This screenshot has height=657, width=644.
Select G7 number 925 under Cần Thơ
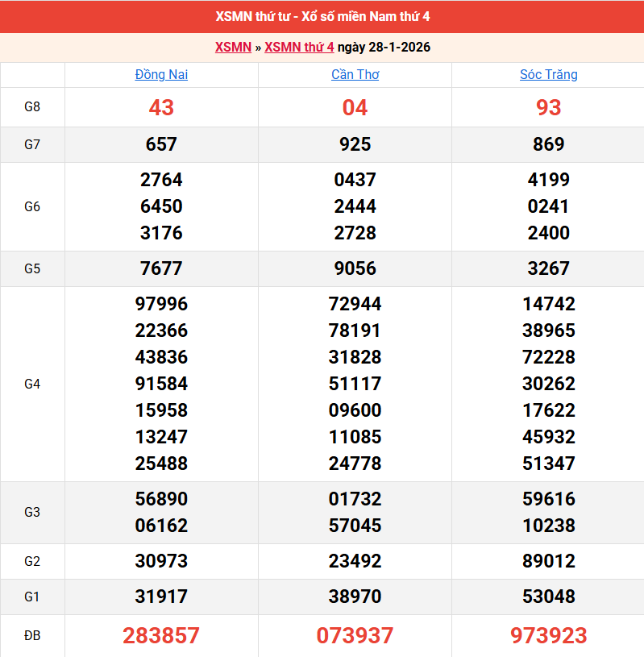coord(355,144)
